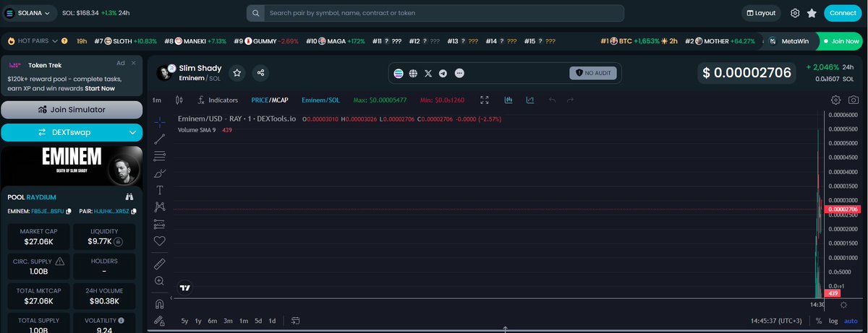Open the Indicators menu
Viewport: 868px width, 333px height.
[x=217, y=100]
